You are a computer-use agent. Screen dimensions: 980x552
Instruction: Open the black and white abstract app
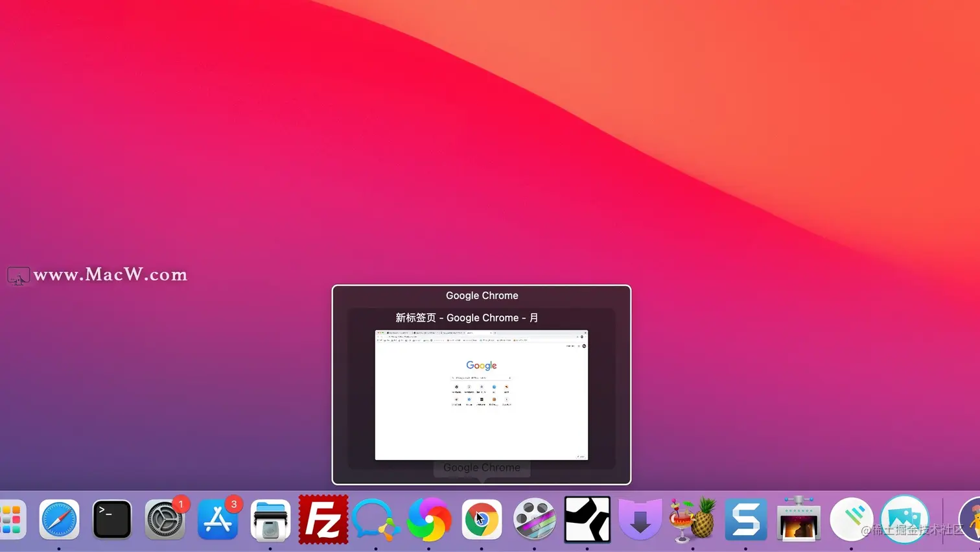(x=587, y=520)
